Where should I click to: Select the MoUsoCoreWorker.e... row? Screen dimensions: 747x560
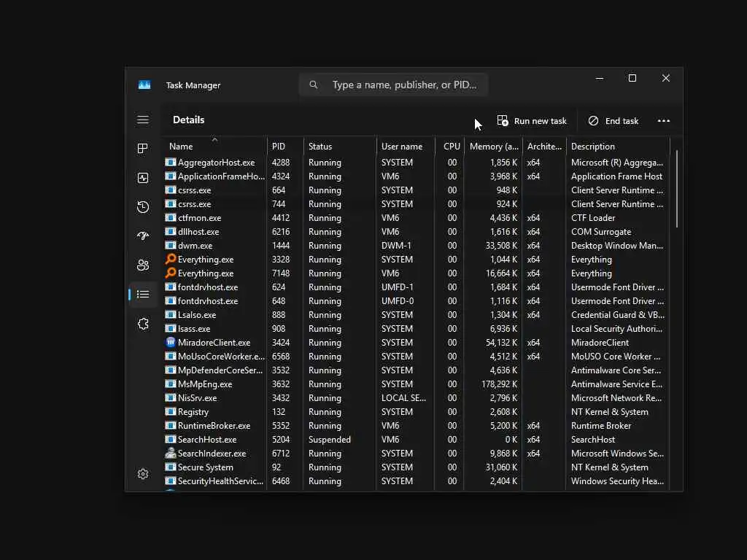coord(417,356)
